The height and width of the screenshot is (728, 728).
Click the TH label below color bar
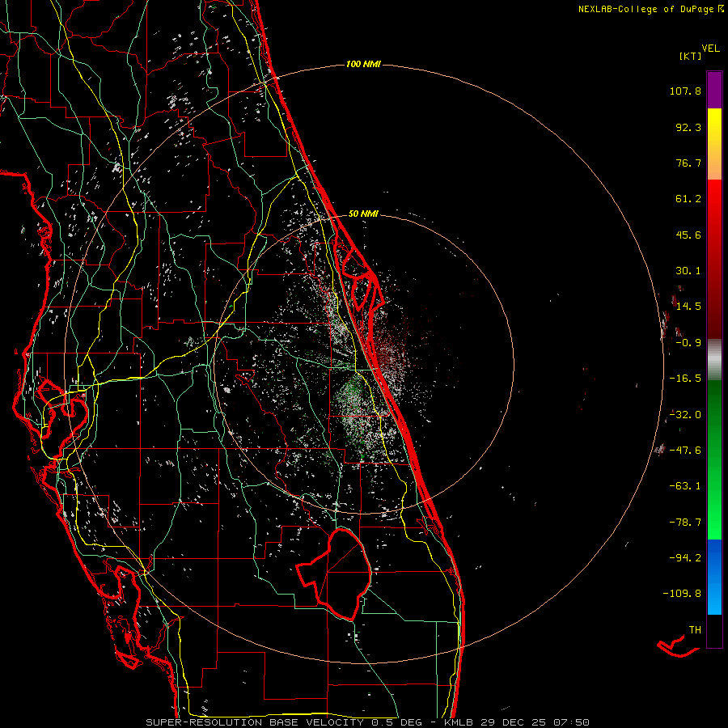pyautogui.click(x=695, y=630)
